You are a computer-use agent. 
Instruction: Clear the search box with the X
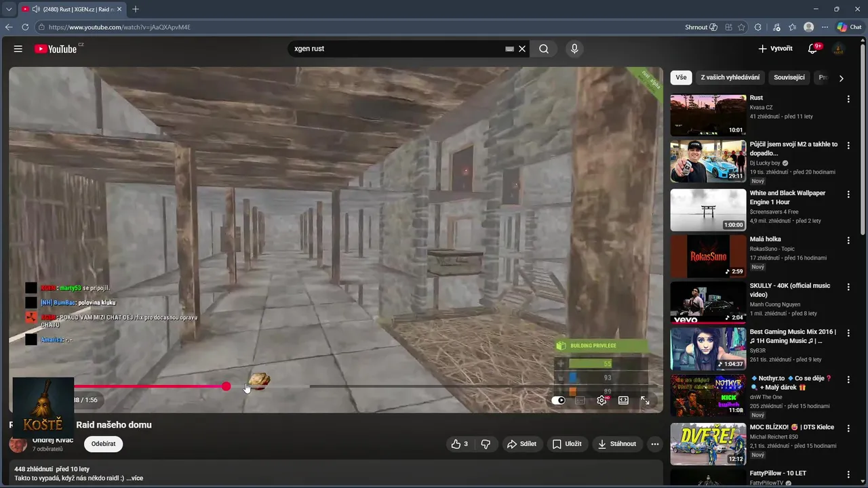[522, 49]
